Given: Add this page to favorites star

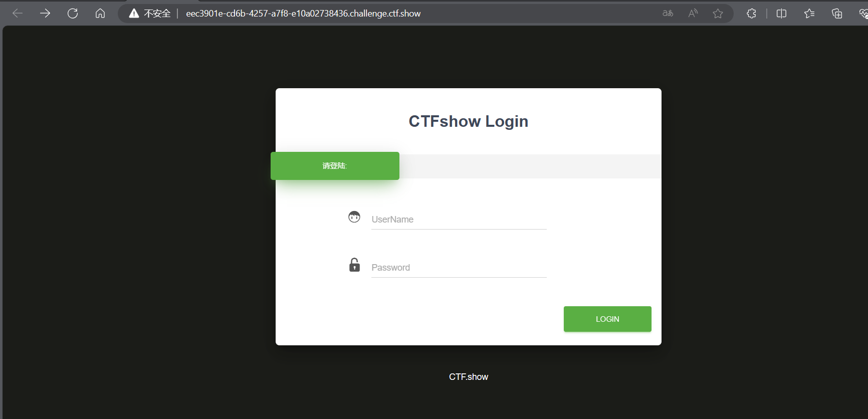Looking at the screenshot, I should click(x=718, y=14).
